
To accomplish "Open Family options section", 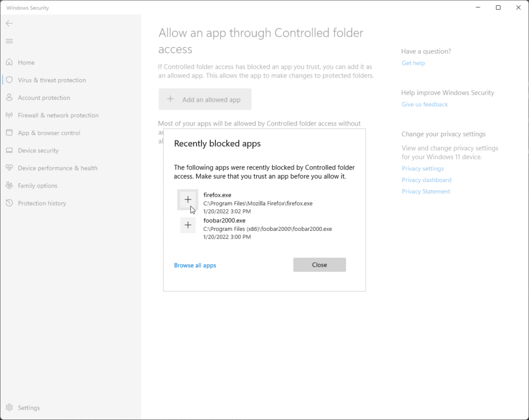I will coord(38,185).
